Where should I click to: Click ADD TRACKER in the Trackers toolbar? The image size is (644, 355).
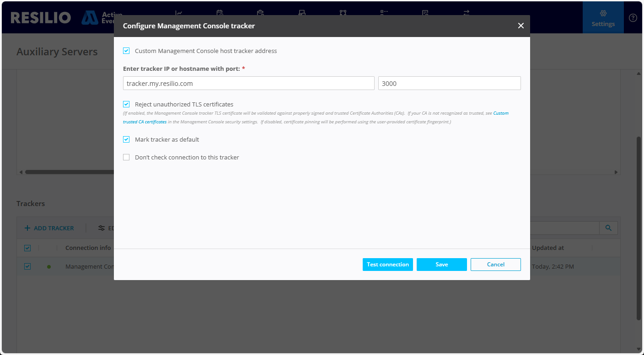[x=49, y=228]
